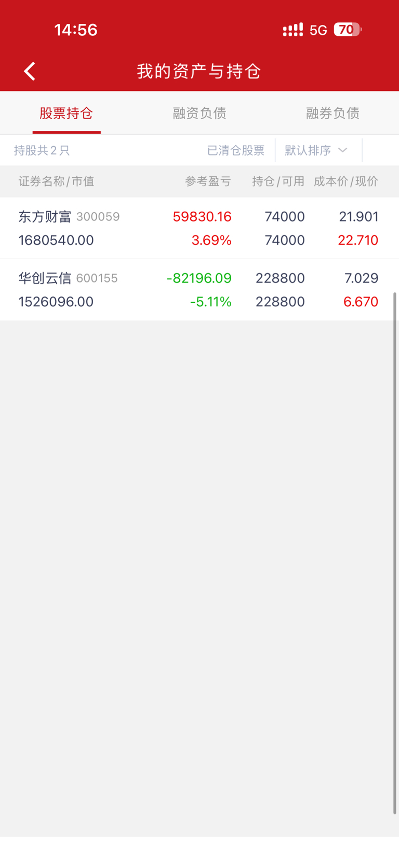Tap the 成本价/现价 column header

[x=346, y=182]
